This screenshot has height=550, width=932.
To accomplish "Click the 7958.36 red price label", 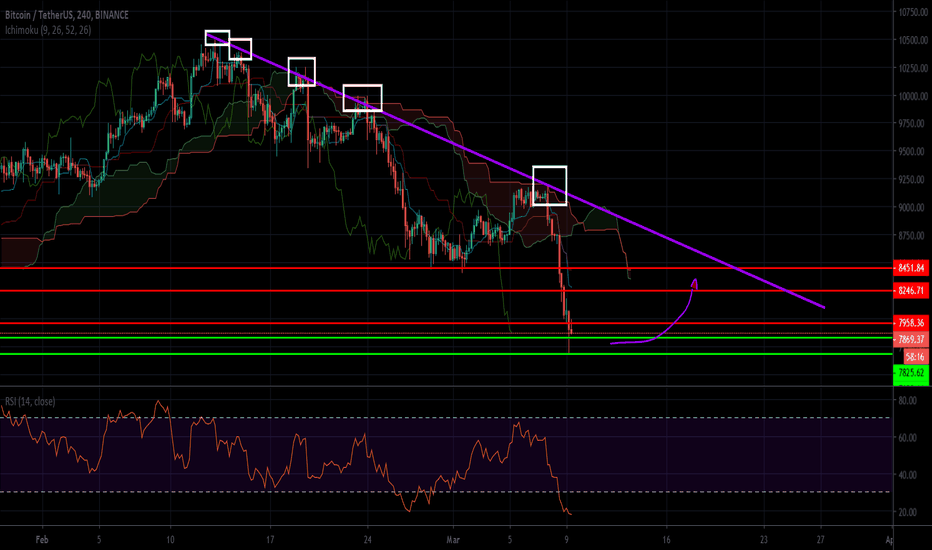I will click(x=911, y=323).
